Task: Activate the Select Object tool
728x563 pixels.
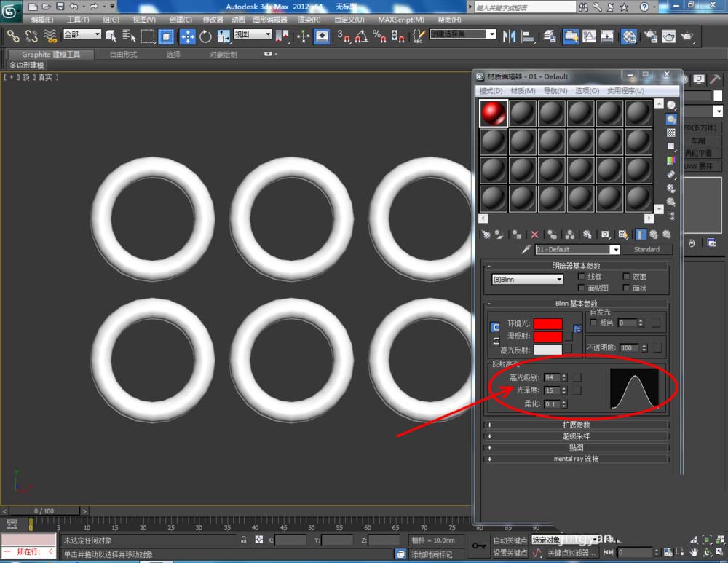Action: point(111,36)
